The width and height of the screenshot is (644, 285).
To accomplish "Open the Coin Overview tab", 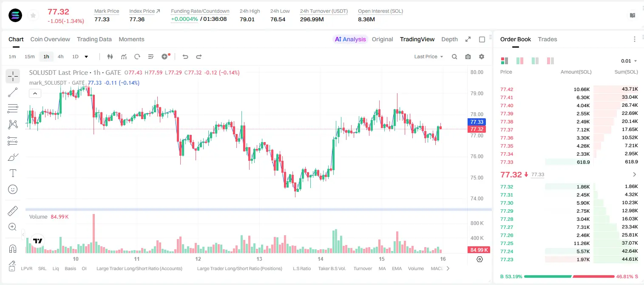I will point(50,39).
